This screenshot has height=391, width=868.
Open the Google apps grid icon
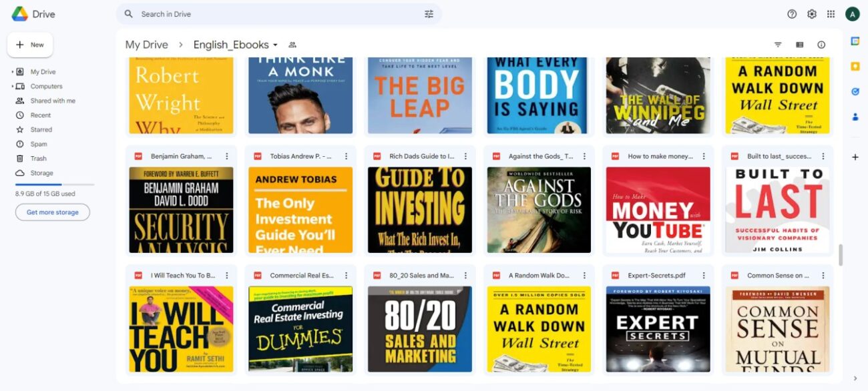coord(831,14)
